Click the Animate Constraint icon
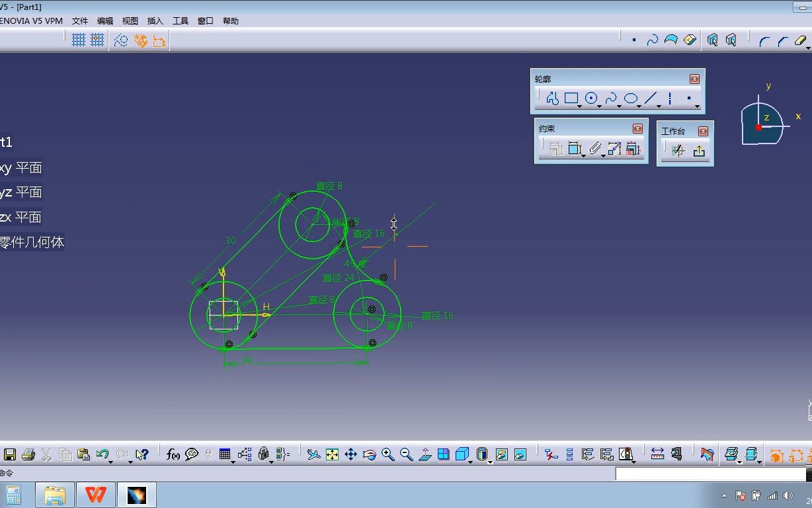812x508 pixels. coord(614,149)
